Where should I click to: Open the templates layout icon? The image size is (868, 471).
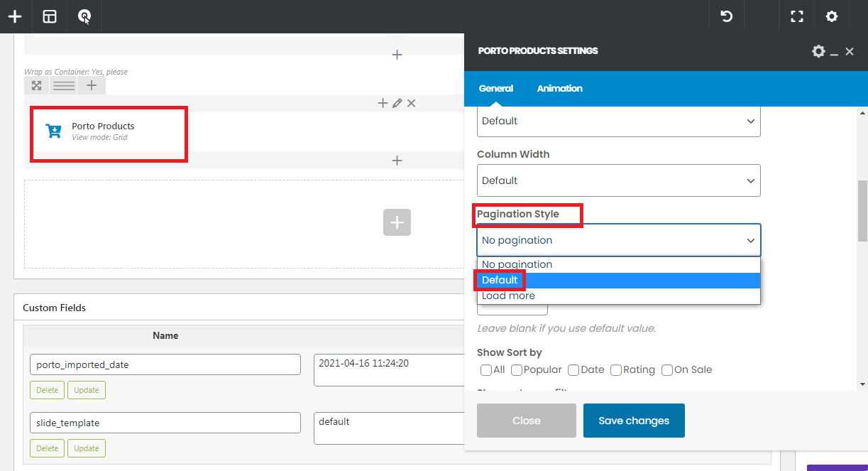pyautogui.click(x=50, y=16)
